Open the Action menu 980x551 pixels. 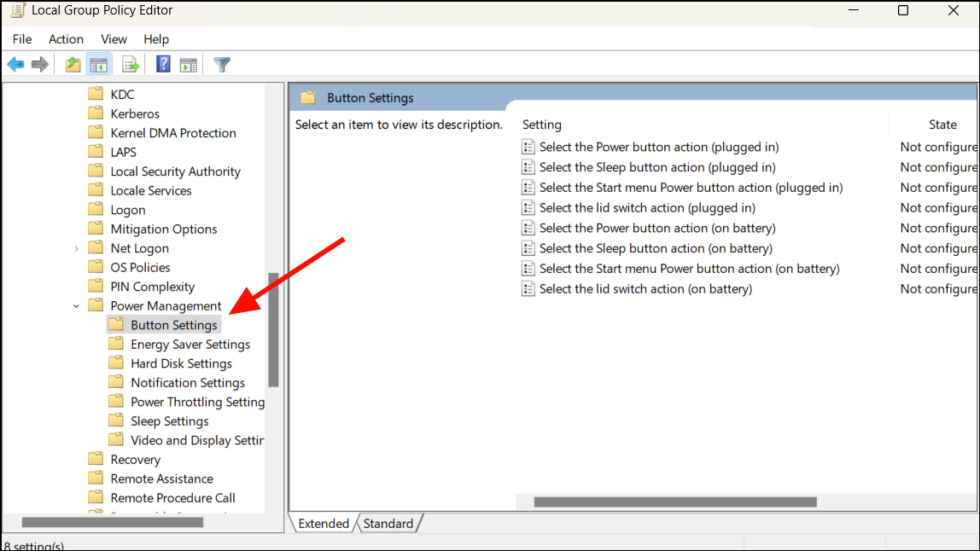[x=66, y=38]
